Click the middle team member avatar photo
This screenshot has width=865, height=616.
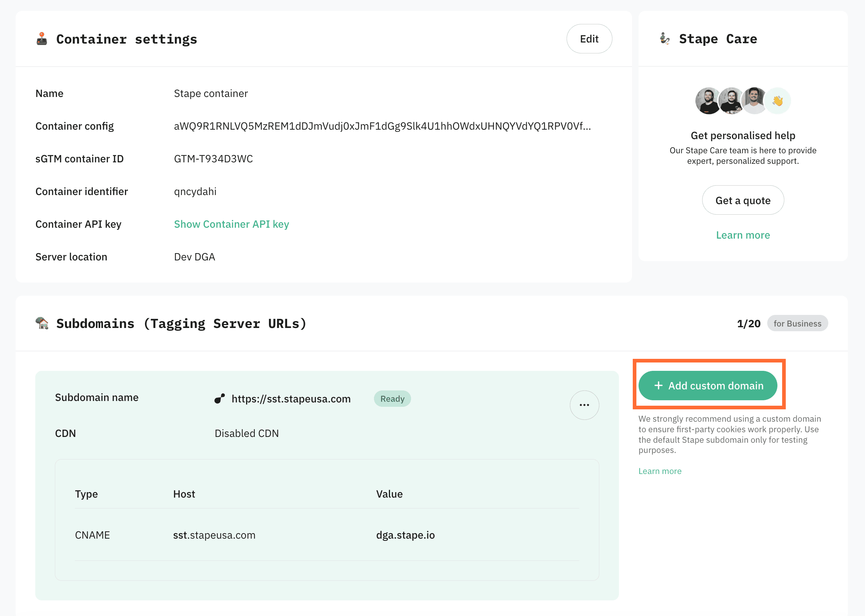[731, 101]
